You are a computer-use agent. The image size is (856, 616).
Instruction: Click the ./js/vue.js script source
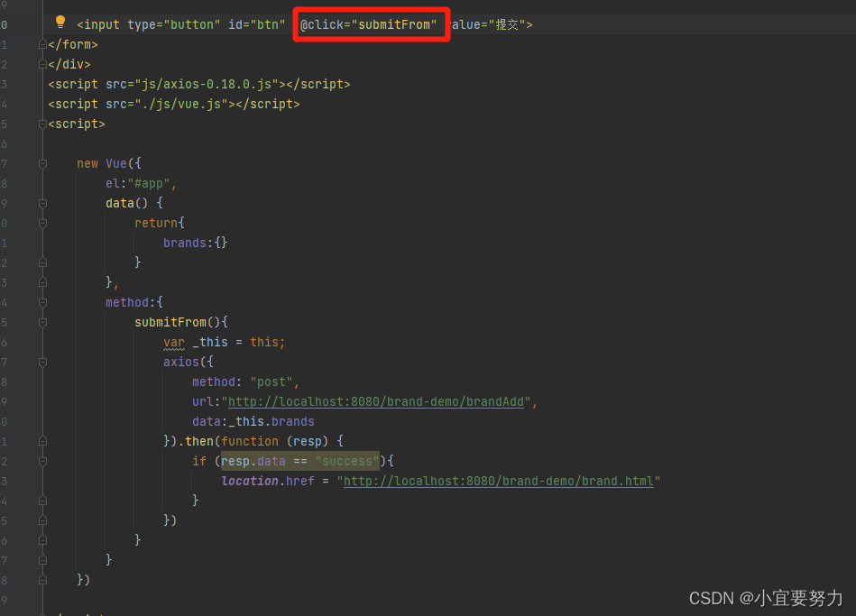click(181, 104)
